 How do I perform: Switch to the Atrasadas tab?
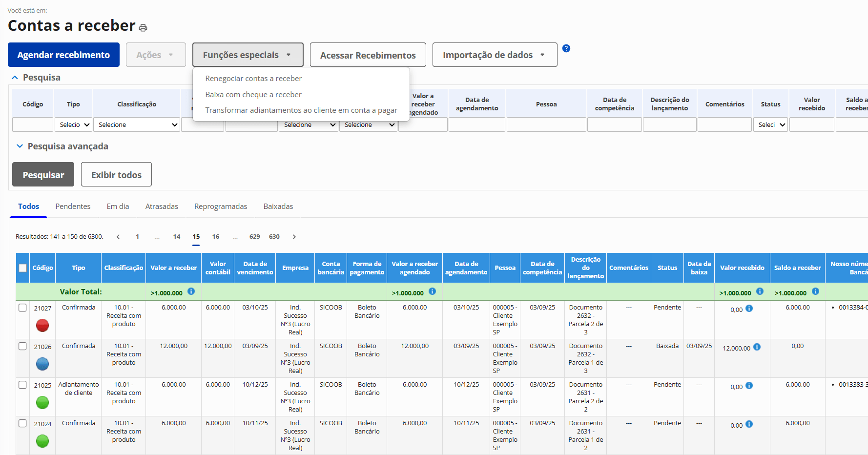click(x=162, y=207)
